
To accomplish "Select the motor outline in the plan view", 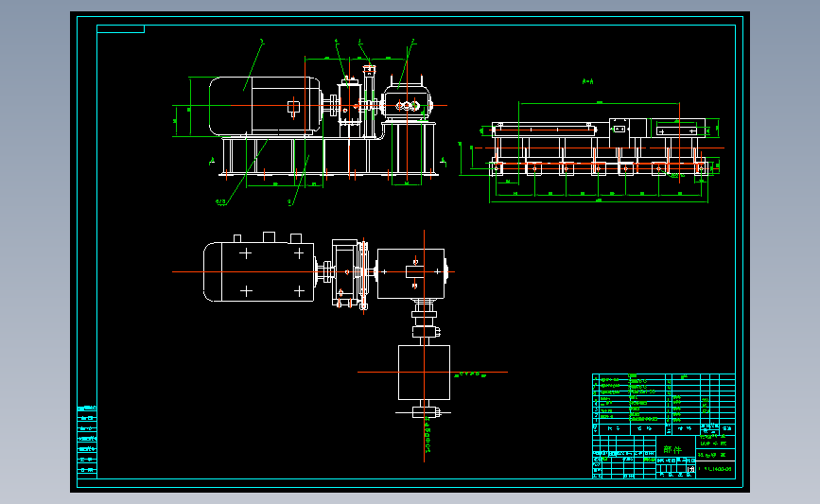I will [x=259, y=272].
